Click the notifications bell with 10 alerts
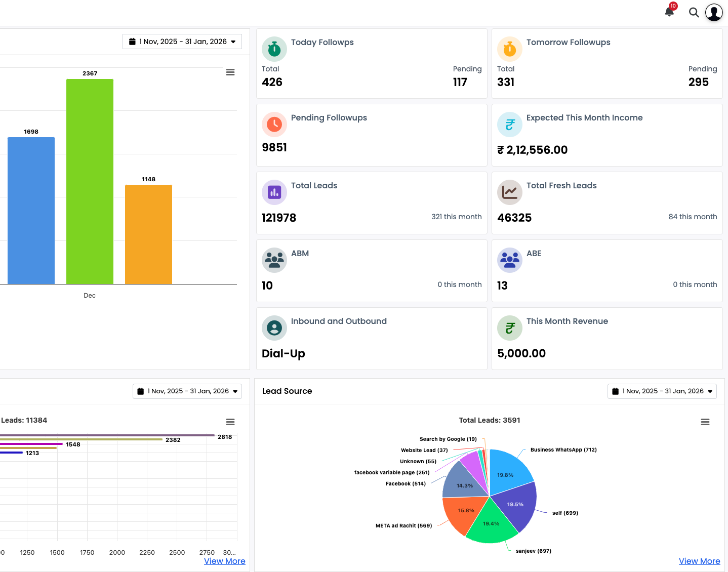Image resolution: width=728 pixels, height=572 pixels. point(669,12)
